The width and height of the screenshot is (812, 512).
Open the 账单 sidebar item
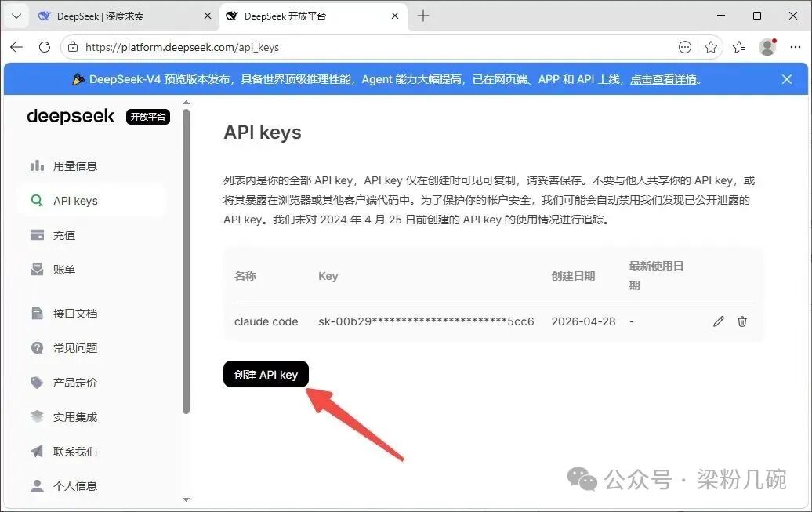pyautogui.click(x=91, y=270)
